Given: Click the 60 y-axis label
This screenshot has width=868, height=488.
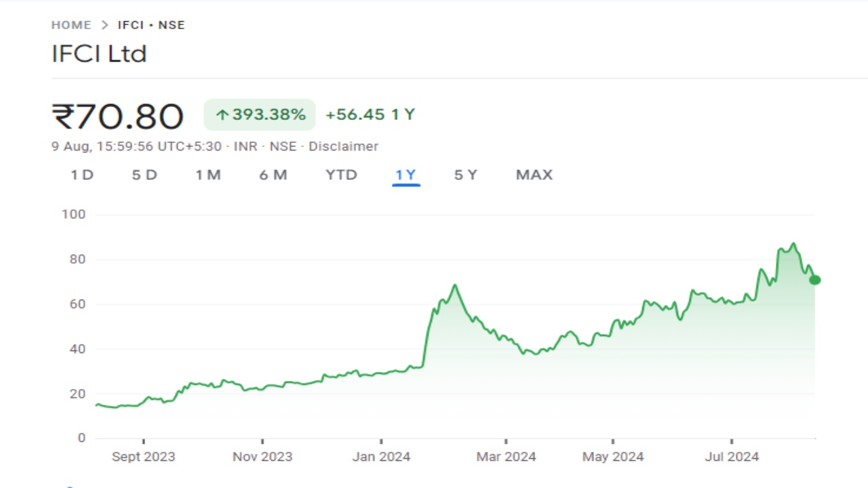Looking at the screenshot, I should pos(78,304).
